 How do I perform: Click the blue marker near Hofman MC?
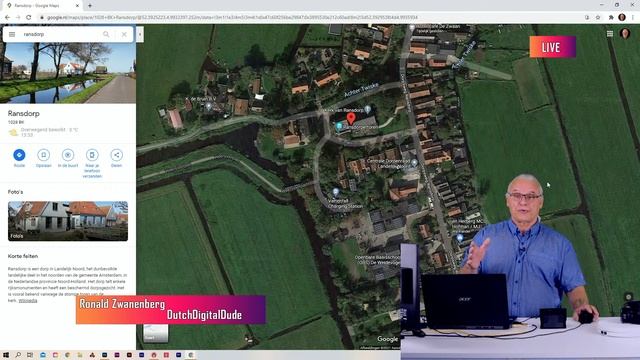[x=460, y=238]
